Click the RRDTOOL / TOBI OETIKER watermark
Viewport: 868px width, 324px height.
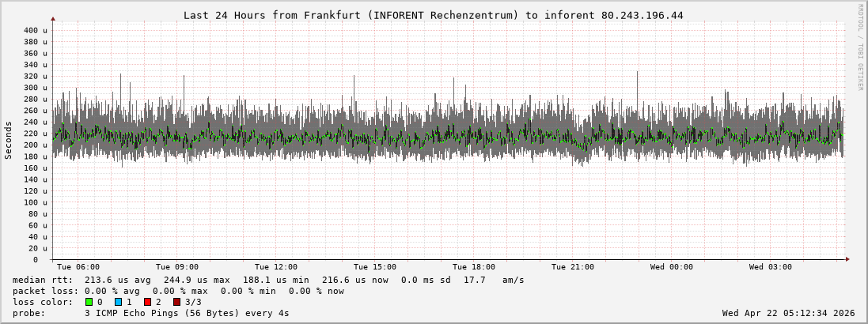[x=860, y=47]
